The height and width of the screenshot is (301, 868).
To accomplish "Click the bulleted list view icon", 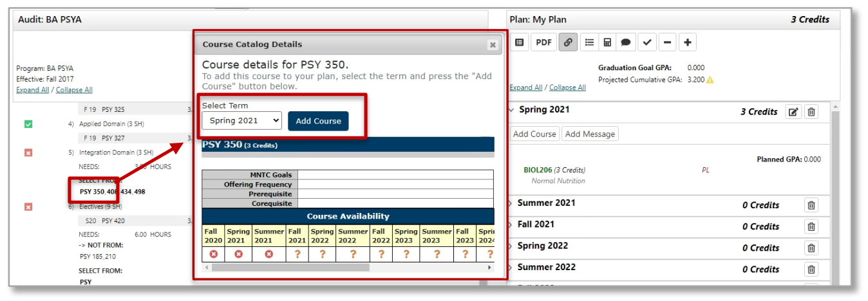I will coord(589,42).
